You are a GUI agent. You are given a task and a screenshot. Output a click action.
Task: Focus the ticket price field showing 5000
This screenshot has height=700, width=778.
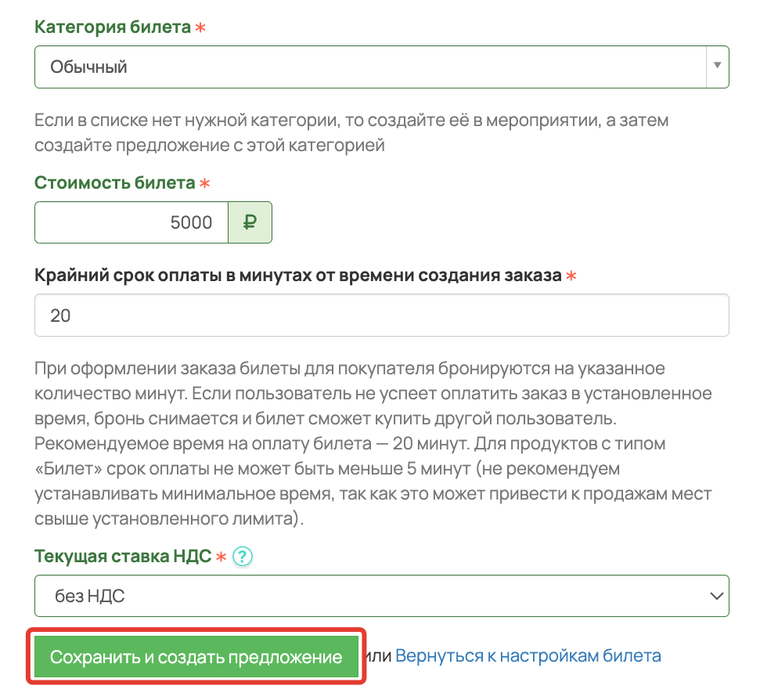[131, 222]
